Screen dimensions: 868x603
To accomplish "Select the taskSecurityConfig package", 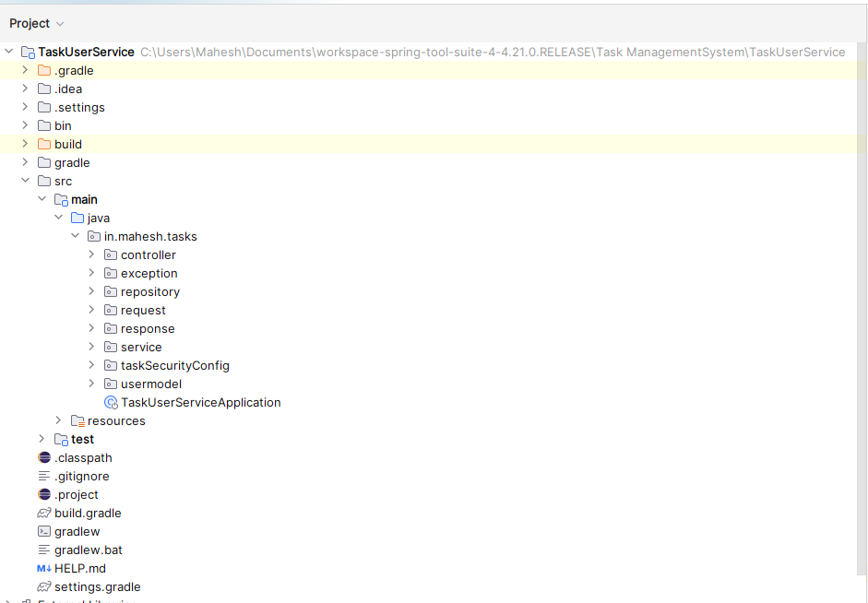I will (174, 366).
